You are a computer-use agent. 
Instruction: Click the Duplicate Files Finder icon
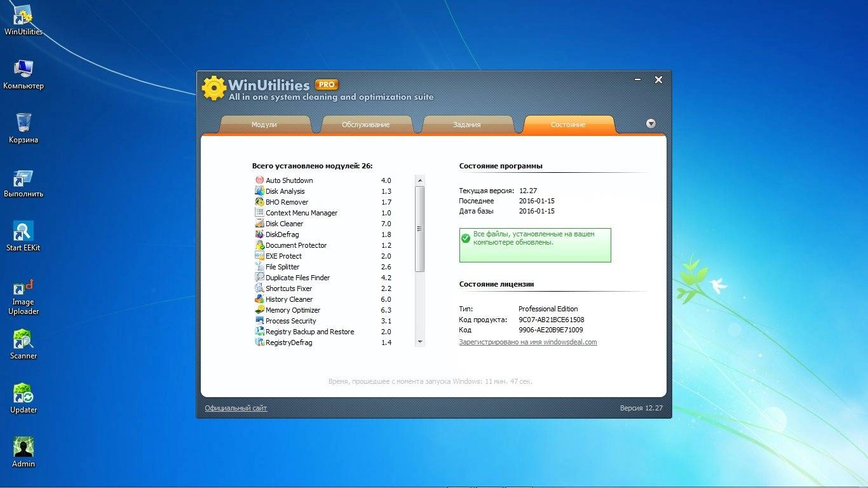pyautogui.click(x=259, y=278)
